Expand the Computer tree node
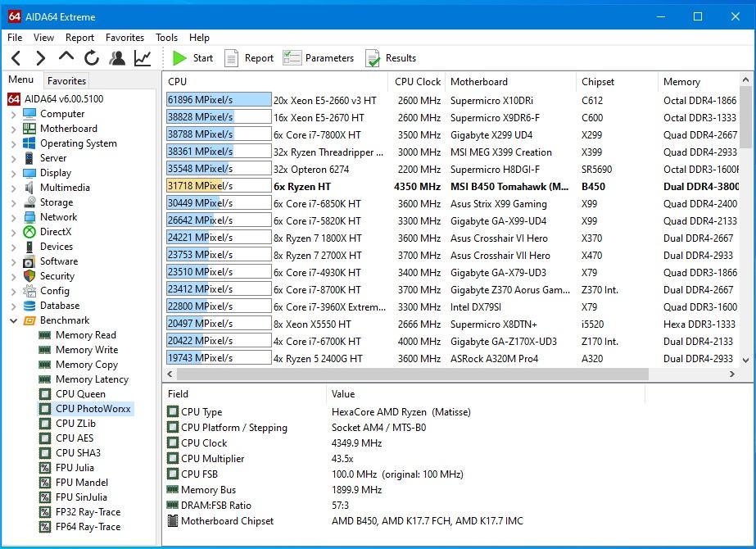 point(13,115)
